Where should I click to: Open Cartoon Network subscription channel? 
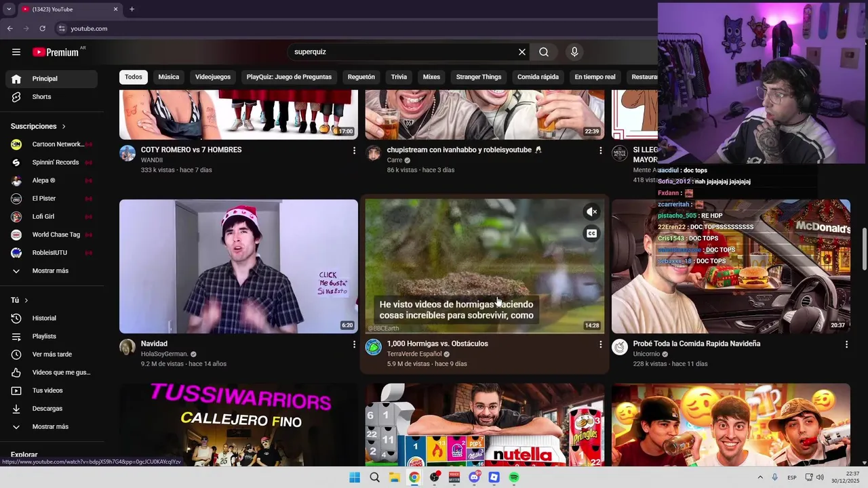click(52, 144)
